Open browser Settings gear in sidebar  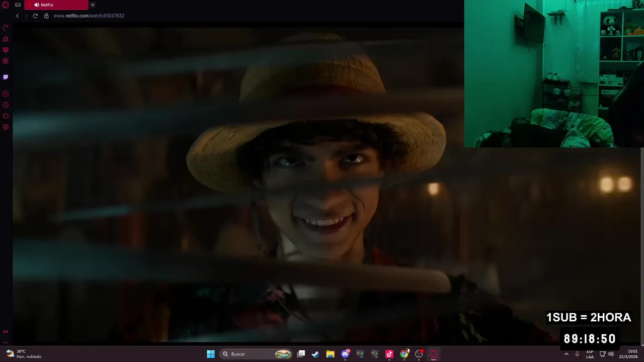pos(6,127)
